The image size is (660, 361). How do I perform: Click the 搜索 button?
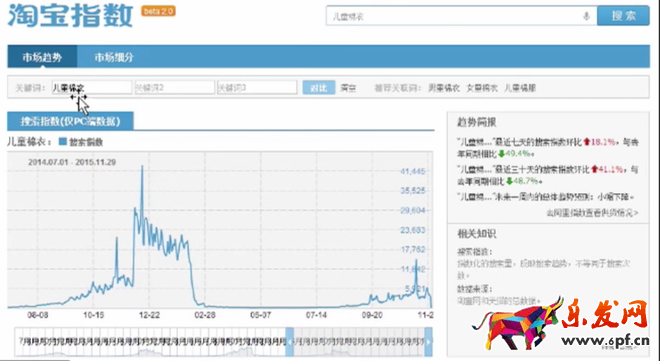[x=623, y=16]
